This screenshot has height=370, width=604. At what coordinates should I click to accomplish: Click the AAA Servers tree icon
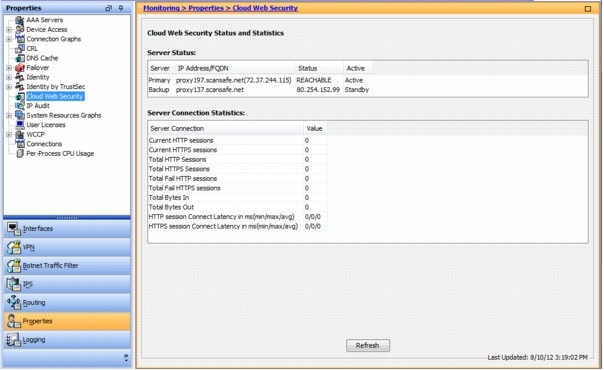20,20
